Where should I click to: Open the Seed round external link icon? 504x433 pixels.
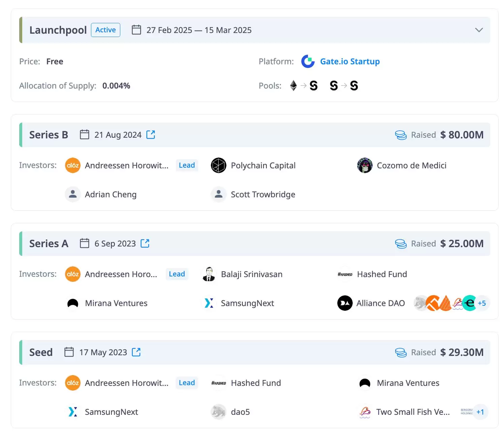tap(136, 352)
